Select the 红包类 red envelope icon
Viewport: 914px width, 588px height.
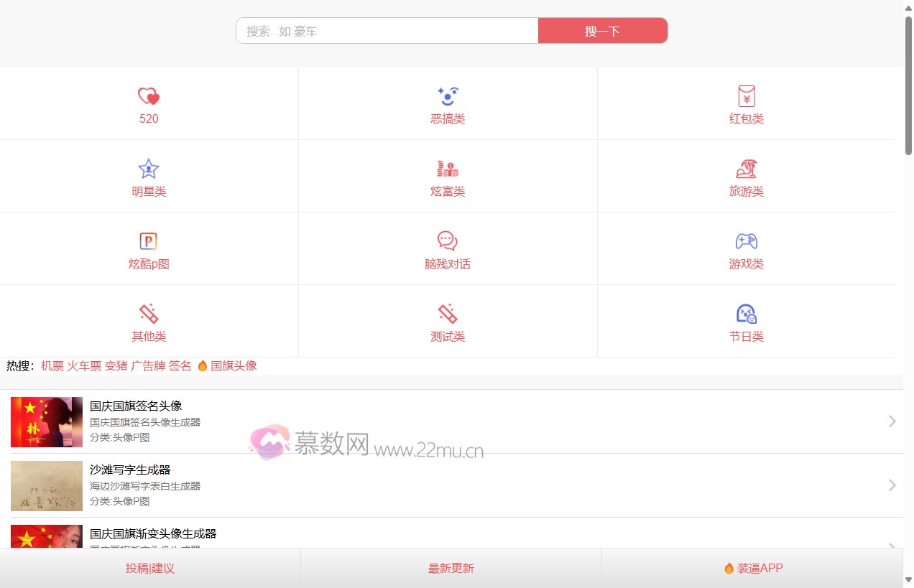747,96
